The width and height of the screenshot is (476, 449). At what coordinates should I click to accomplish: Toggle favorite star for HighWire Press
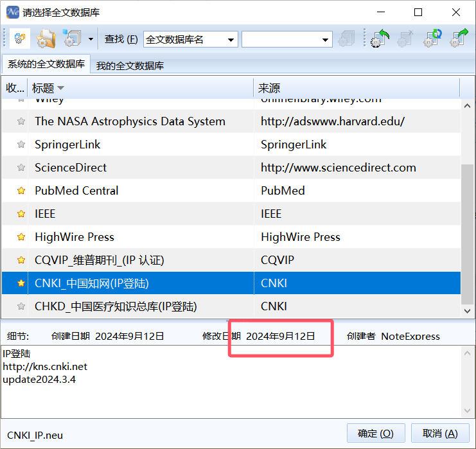pyautogui.click(x=21, y=237)
